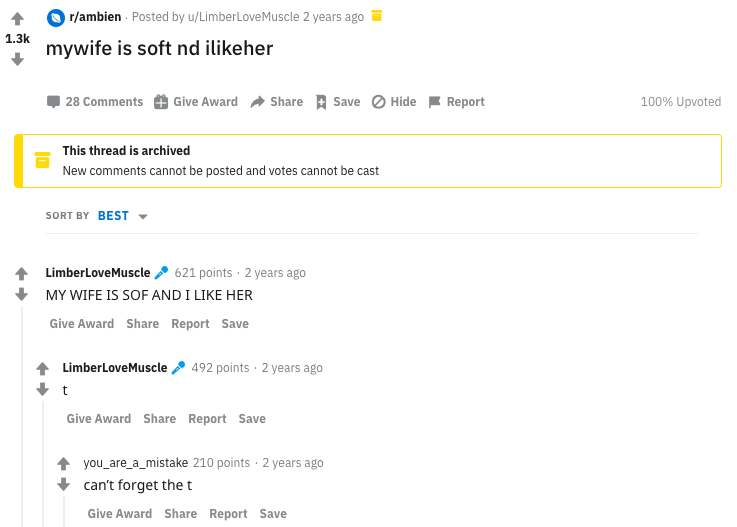Click the r/ambien subreddit icon

[x=56, y=17]
